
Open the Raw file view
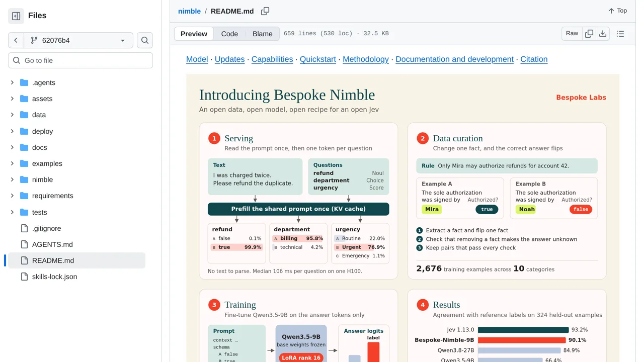[x=572, y=34]
